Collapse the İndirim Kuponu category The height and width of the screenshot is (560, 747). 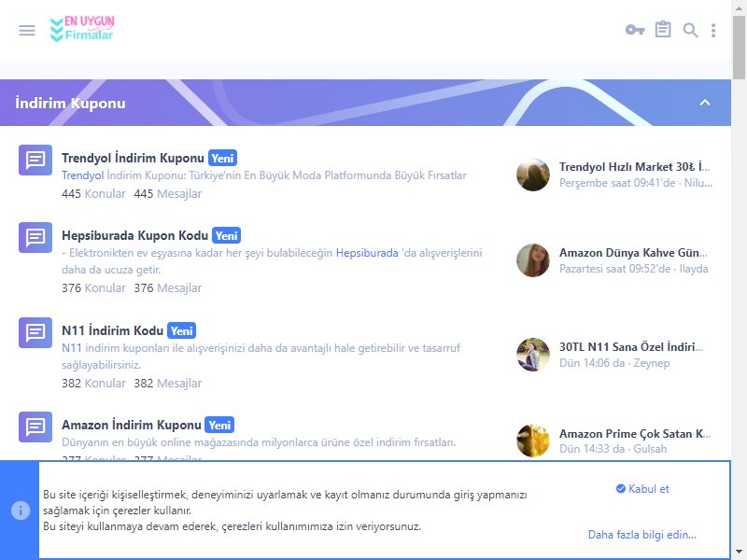tap(705, 103)
